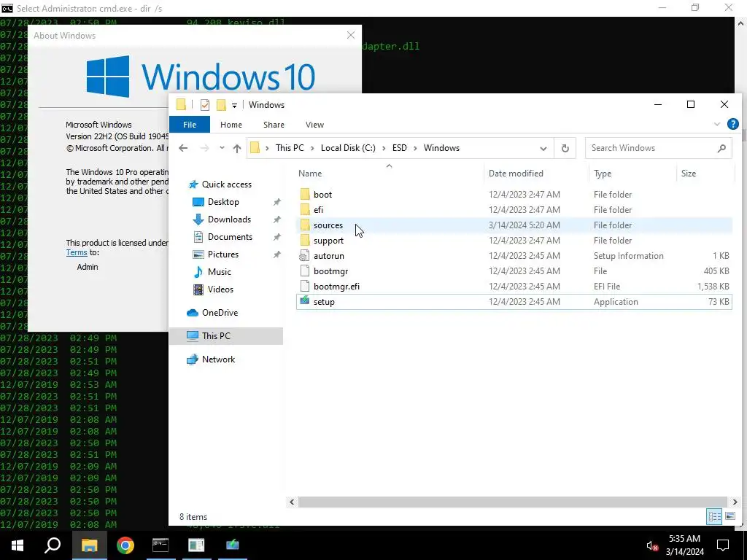Screen dimensions: 747x560
Task: Click the taskbar clock and date
Action: tap(684, 545)
